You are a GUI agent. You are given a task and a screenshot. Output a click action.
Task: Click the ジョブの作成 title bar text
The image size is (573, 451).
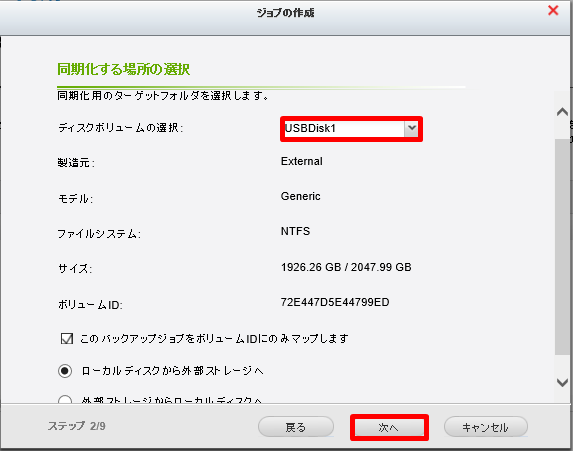[285, 13]
